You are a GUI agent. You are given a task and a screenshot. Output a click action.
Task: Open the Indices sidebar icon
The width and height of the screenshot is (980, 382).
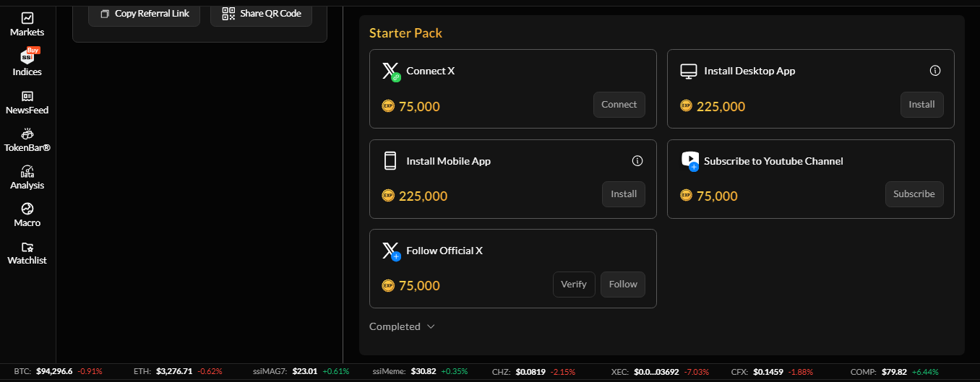click(27, 58)
